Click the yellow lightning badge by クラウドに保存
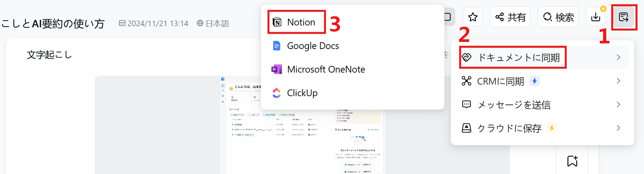Screen dimensions: 644x174 tap(552, 128)
